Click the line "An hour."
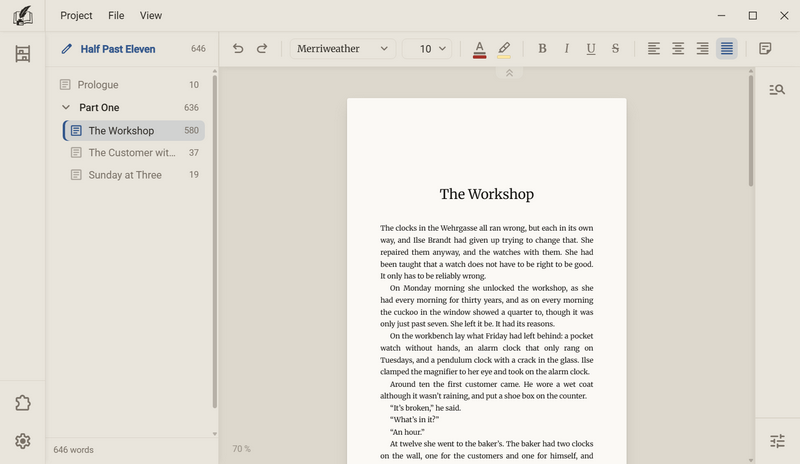 (x=407, y=432)
